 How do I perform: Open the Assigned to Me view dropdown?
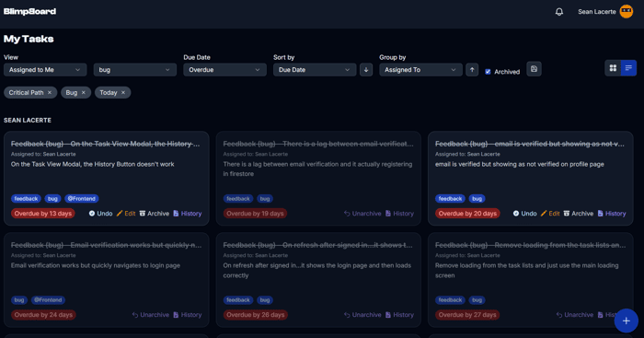point(45,70)
